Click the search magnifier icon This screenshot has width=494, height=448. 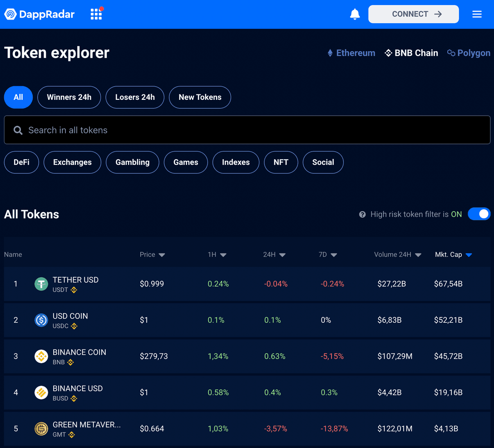pos(18,130)
